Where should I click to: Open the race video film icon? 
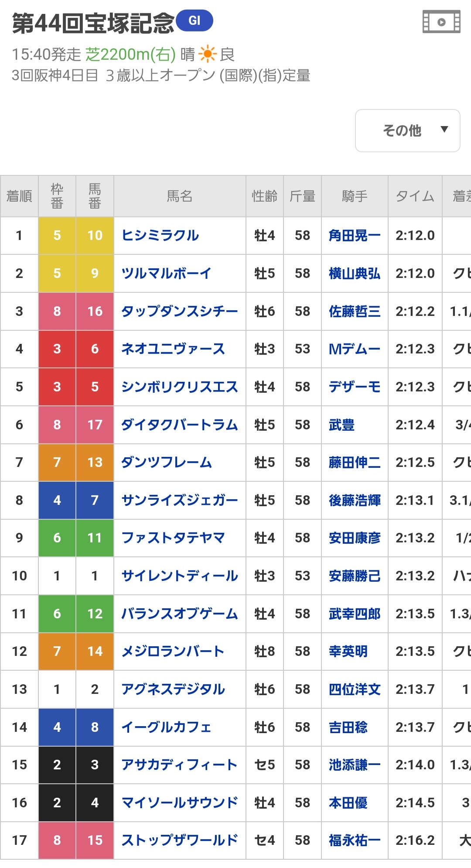pyautogui.click(x=441, y=22)
